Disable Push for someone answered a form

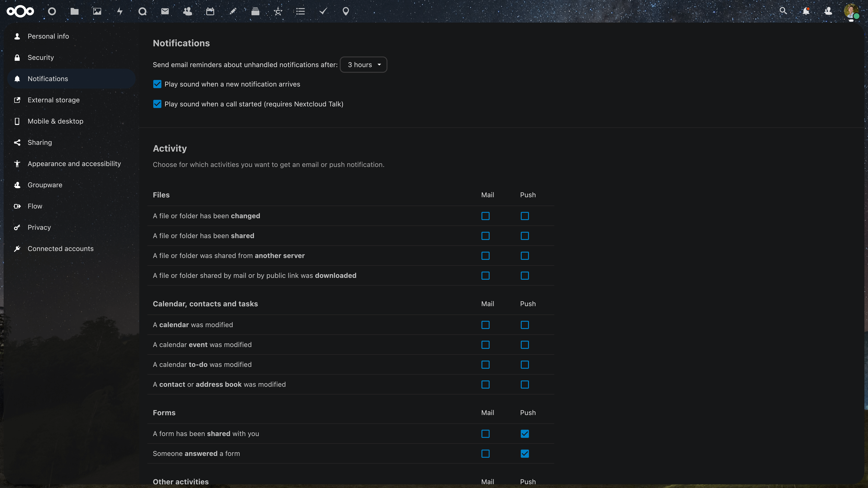pyautogui.click(x=525, y=454)
